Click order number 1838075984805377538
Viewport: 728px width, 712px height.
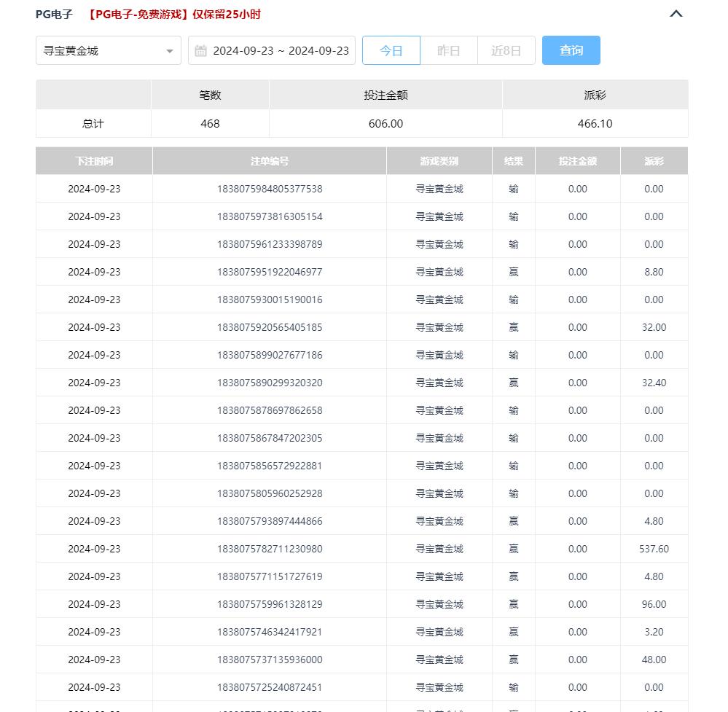coord(269,189)
